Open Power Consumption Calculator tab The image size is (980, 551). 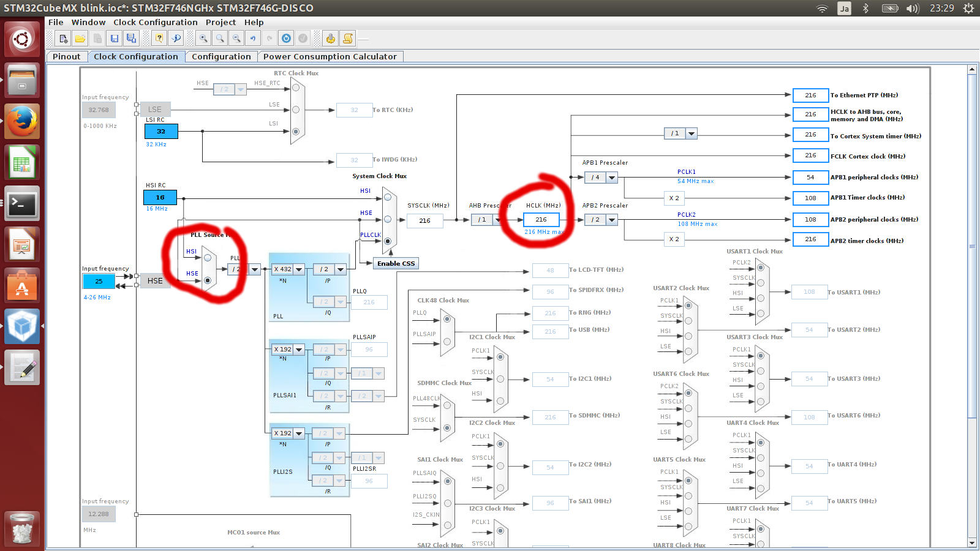tap(330, 56)
